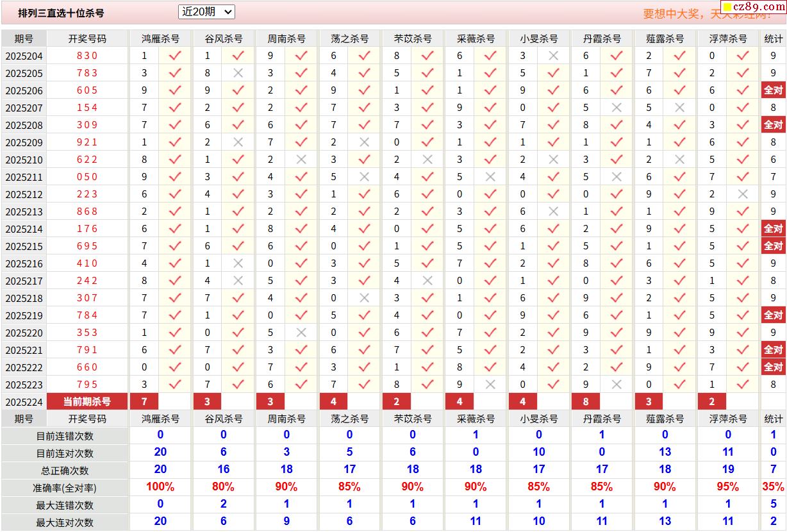Click the 统计 value 6 in row 2025210

click(x=774, y=160)
